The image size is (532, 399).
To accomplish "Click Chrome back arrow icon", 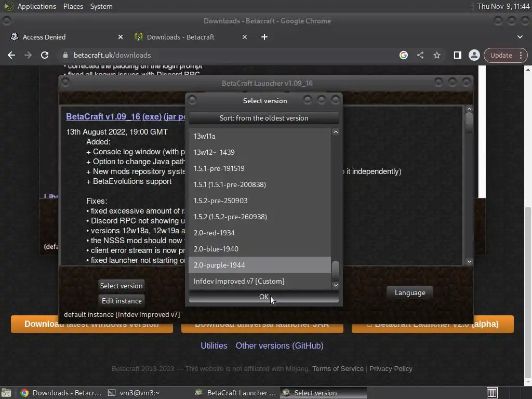I will point(11,55).
